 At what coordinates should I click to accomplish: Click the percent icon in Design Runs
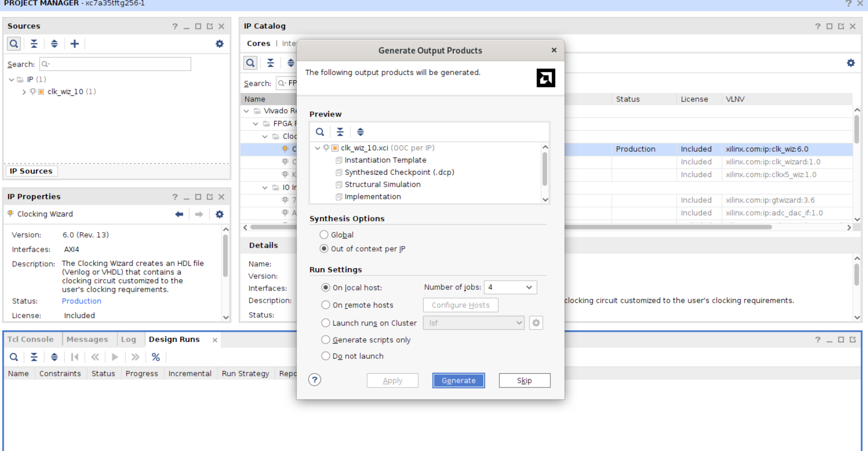click(155, 357)
